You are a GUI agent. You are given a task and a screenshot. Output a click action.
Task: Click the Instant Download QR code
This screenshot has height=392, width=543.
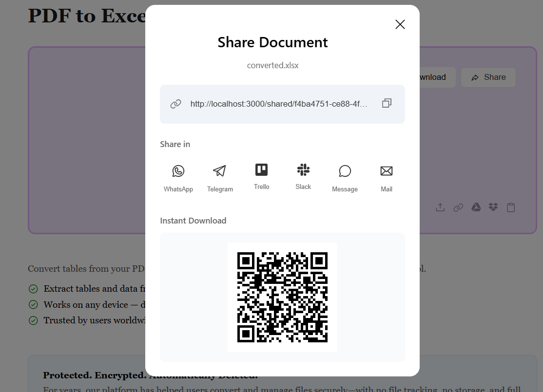click(x=282, y=297)
